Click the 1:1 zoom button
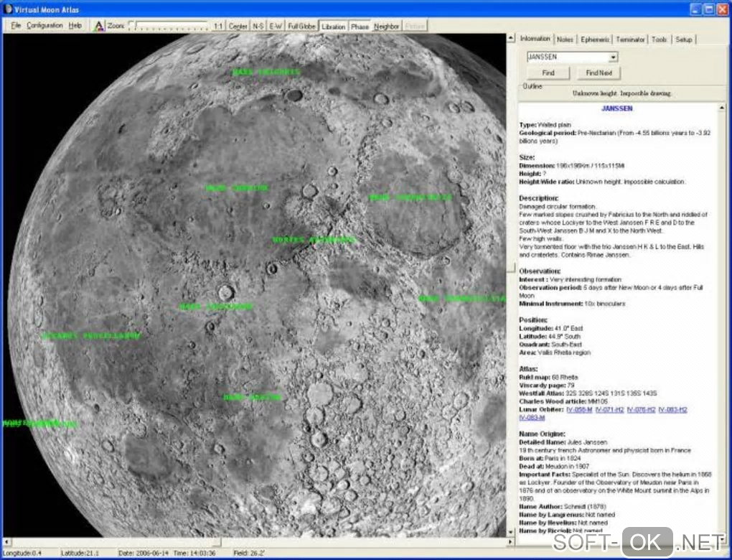 218,26
